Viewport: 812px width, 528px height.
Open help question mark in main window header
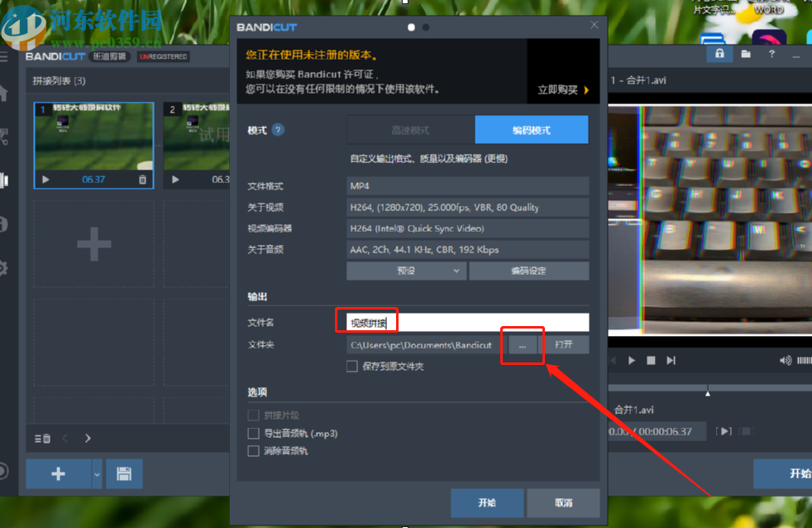(771, 54)
